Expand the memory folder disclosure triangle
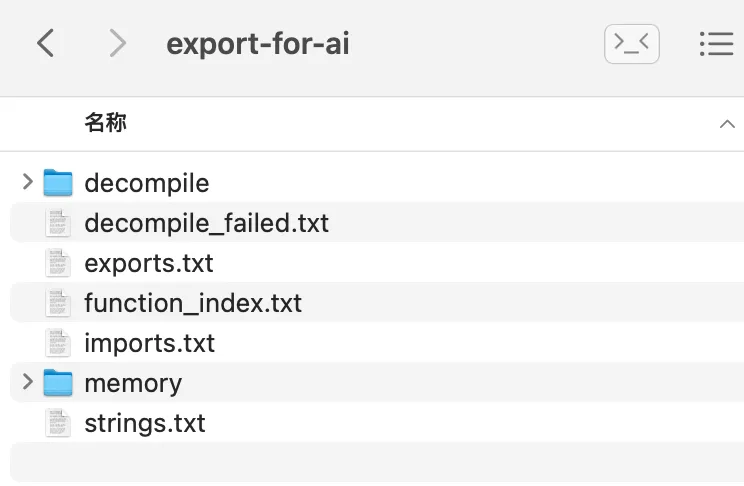The width and height of the screenshot is (744, 486). tap(28, 383)
